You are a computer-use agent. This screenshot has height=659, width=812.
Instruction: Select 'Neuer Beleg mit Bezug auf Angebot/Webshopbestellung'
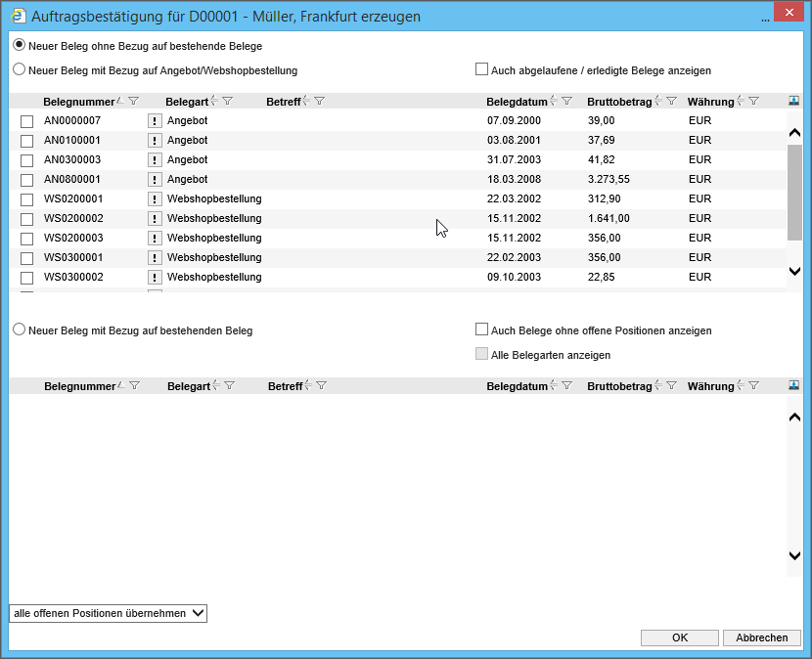19,70
